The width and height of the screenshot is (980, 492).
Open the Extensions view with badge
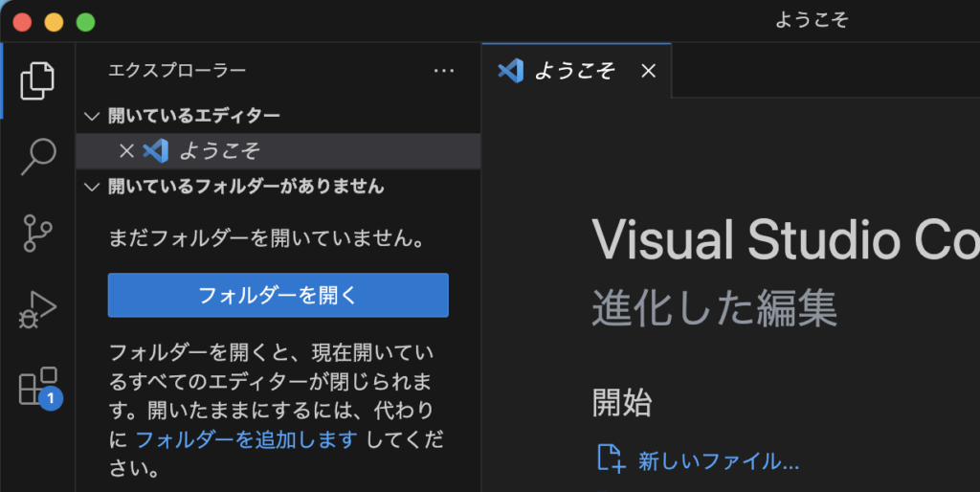click(38, 387)
